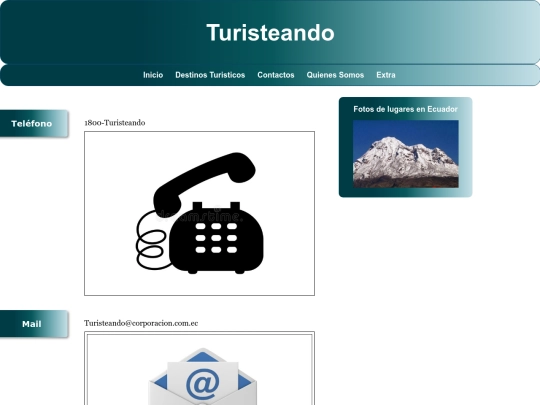Image resolution: width=540 pixels, height=405 pixels.
Task: Select Contactos in the navigation bar
Action: point(276,75)
